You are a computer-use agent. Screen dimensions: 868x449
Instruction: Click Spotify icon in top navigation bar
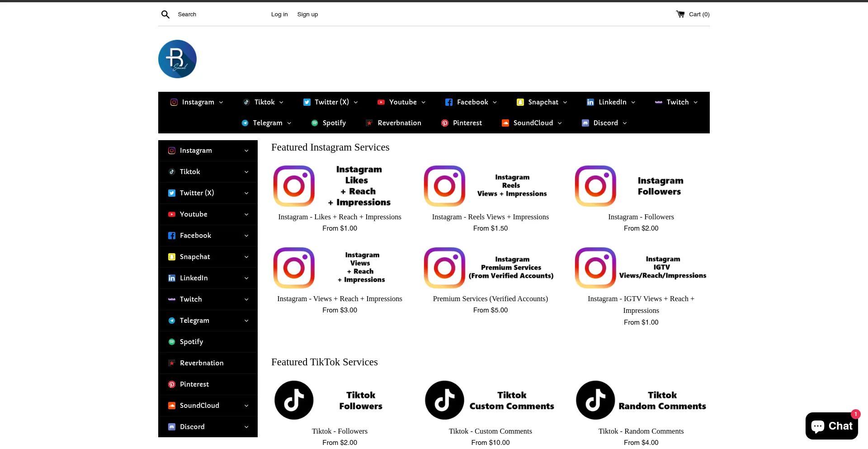(315, 123)
